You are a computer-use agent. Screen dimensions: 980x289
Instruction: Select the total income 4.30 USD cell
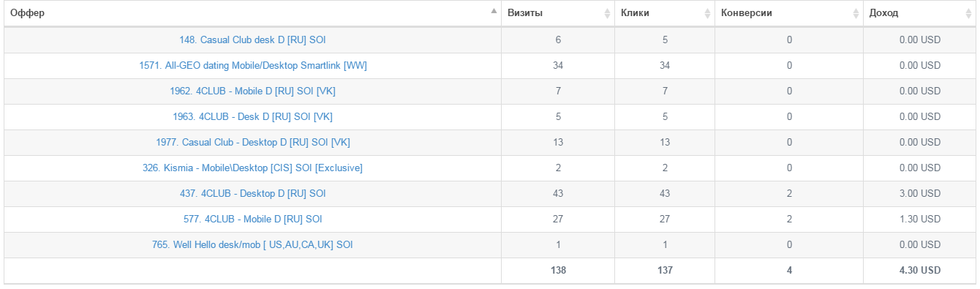point(920,270)
